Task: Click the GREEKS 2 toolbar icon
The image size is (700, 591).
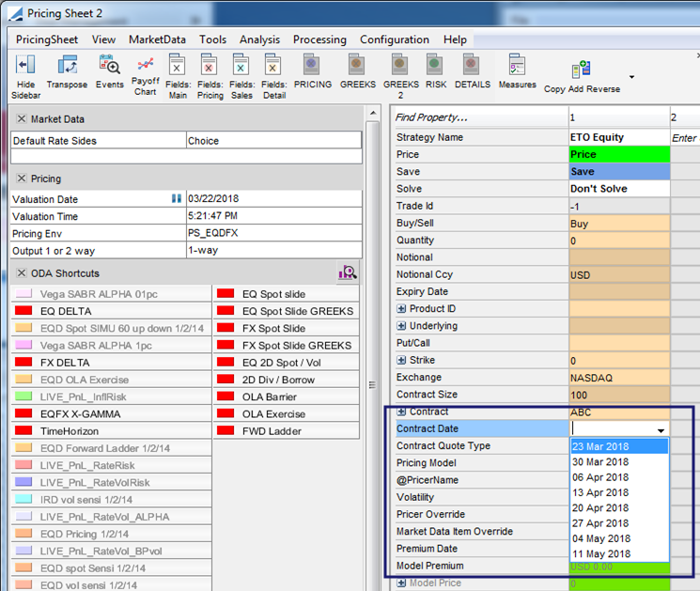Action: point(400,65)
